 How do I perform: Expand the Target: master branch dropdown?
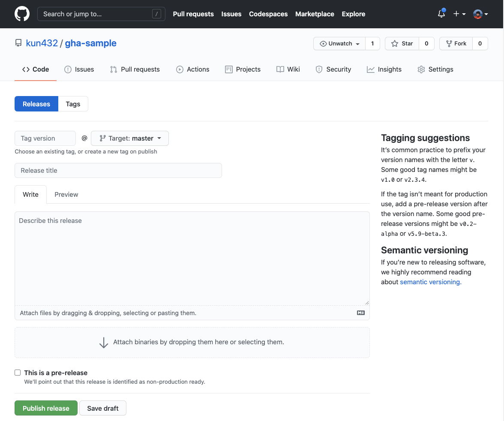click(x=130, y=138)
